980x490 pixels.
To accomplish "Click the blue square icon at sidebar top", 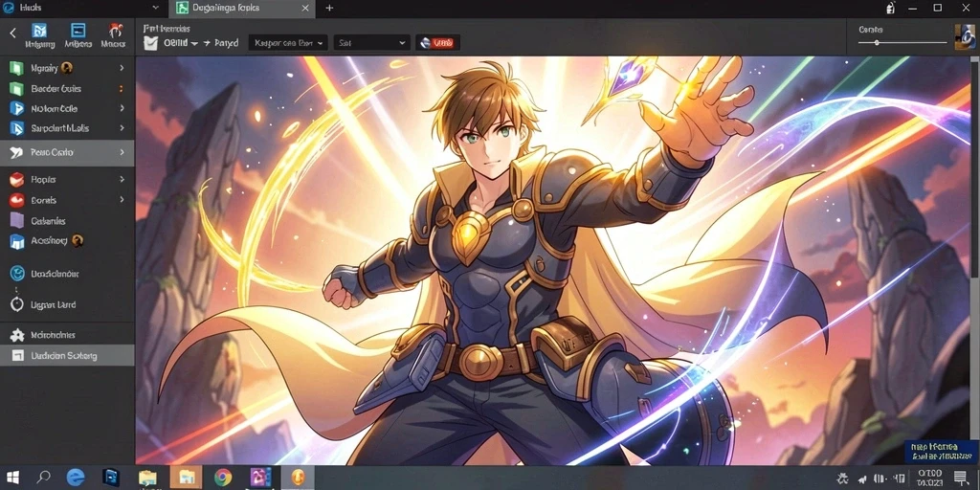I will [x=78, y=31].
